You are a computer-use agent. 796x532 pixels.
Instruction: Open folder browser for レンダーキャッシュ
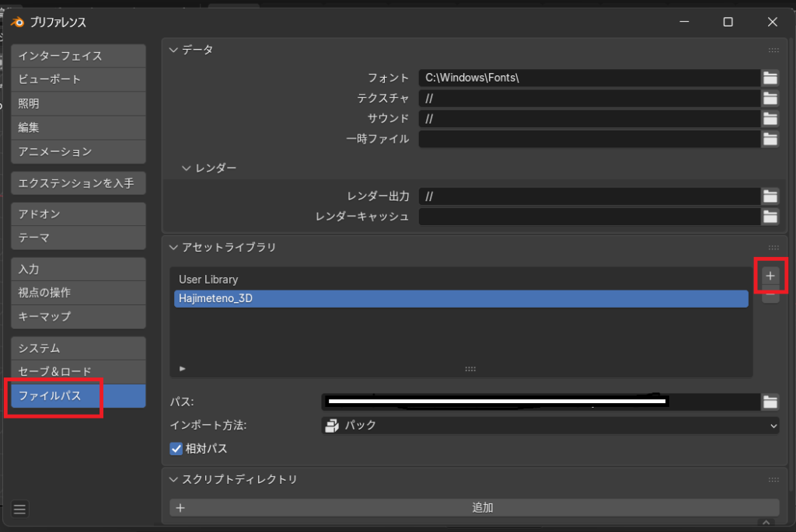(x=770, y=217)
